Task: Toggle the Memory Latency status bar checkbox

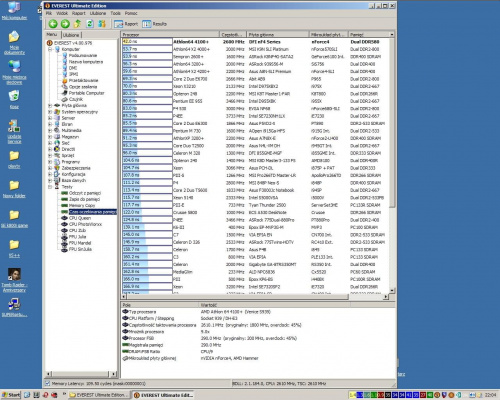Action: tap(48, 383)
